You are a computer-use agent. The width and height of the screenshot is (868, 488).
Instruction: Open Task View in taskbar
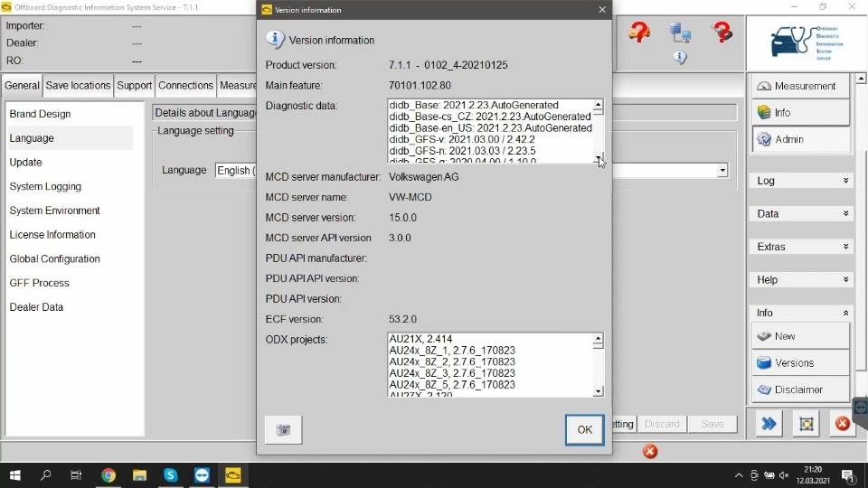point(76,475)
